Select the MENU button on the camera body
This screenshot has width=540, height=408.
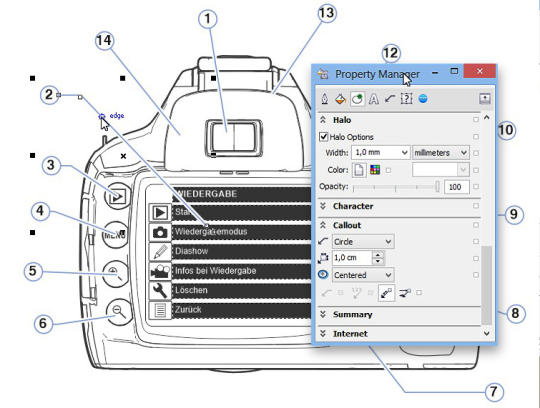(x=115, y=235)
